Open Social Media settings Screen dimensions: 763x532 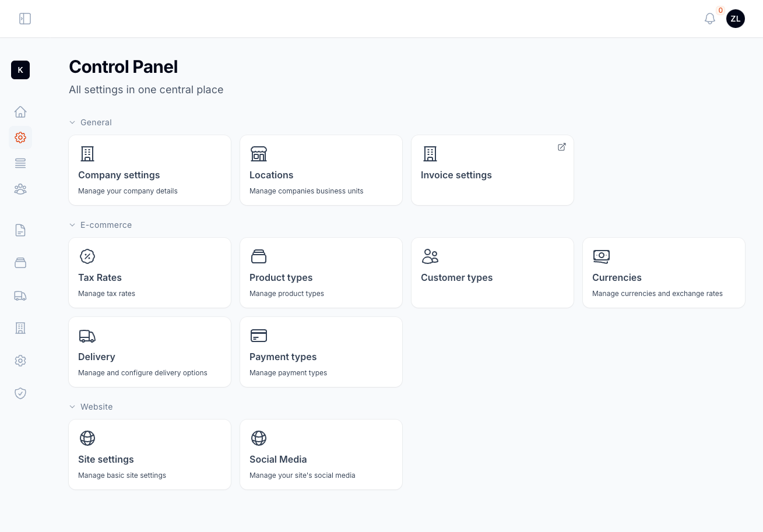point(321,455)
